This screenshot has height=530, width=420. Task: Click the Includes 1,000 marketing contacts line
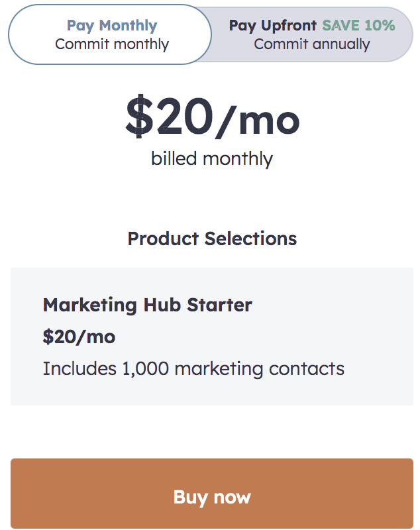click(193, 368)
